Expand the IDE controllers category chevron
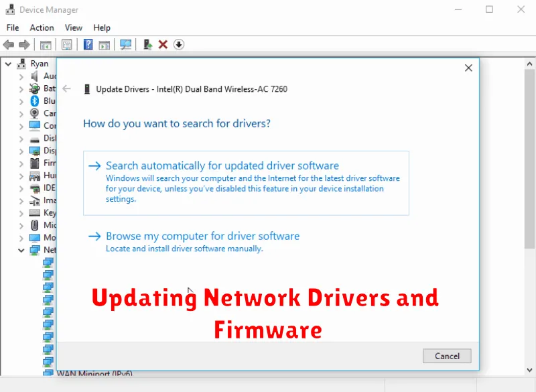536x392 pixels. coord(21,188)
